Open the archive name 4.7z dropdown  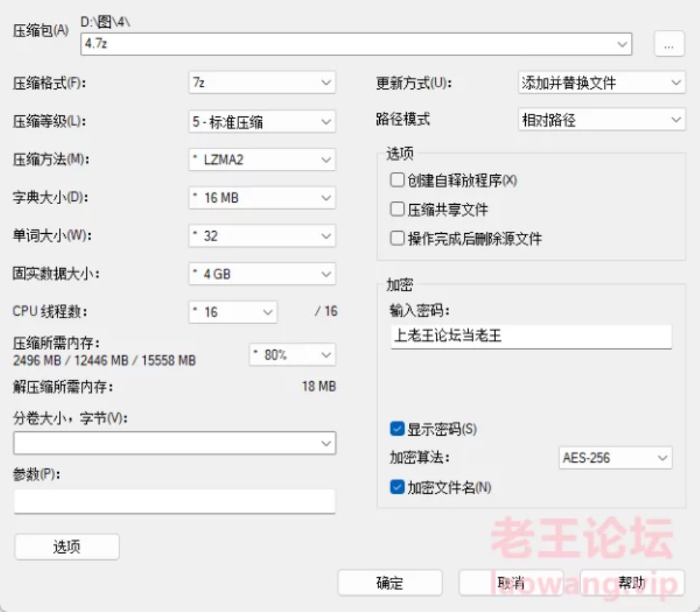(x=356, y=44)
